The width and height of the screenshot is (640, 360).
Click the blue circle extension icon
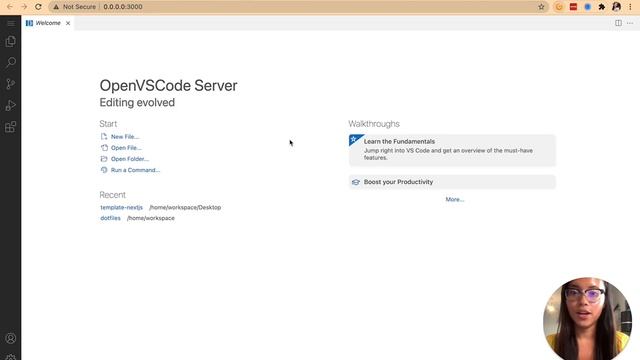click(587, 7)
